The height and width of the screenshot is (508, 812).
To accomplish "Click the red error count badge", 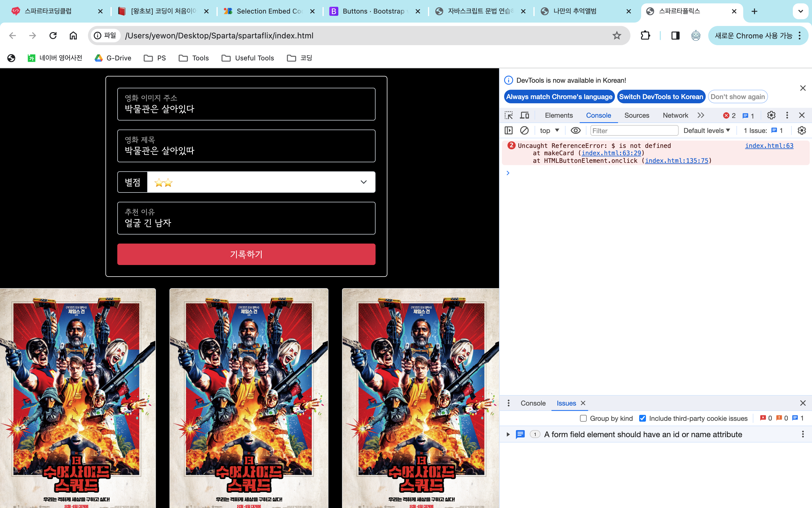I will tap(729, 116).
